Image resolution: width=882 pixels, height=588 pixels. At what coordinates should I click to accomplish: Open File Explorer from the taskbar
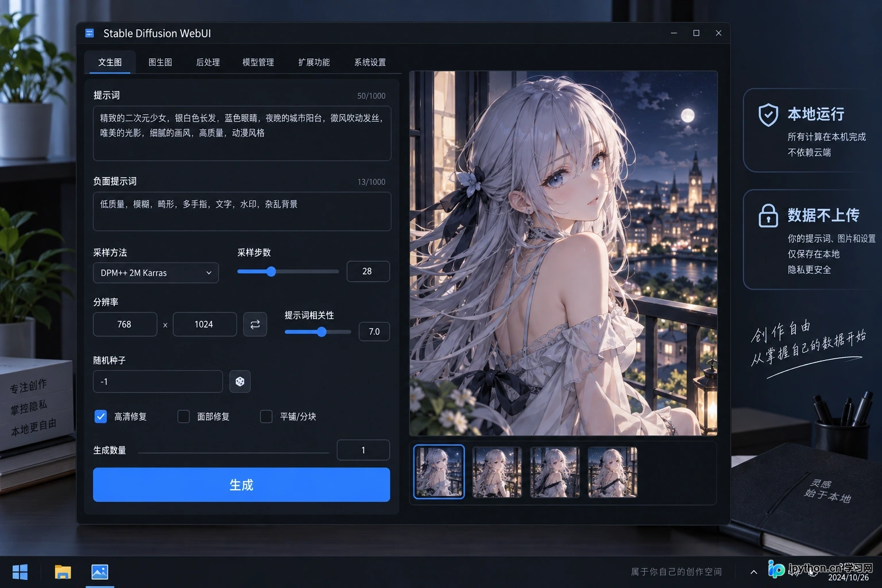point(63,572)
